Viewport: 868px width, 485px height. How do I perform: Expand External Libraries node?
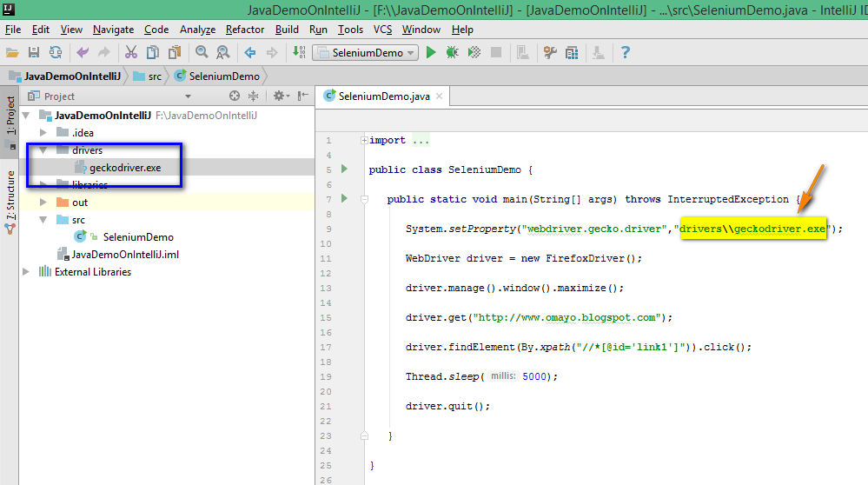pyautogui.click(x=26, y=271)
